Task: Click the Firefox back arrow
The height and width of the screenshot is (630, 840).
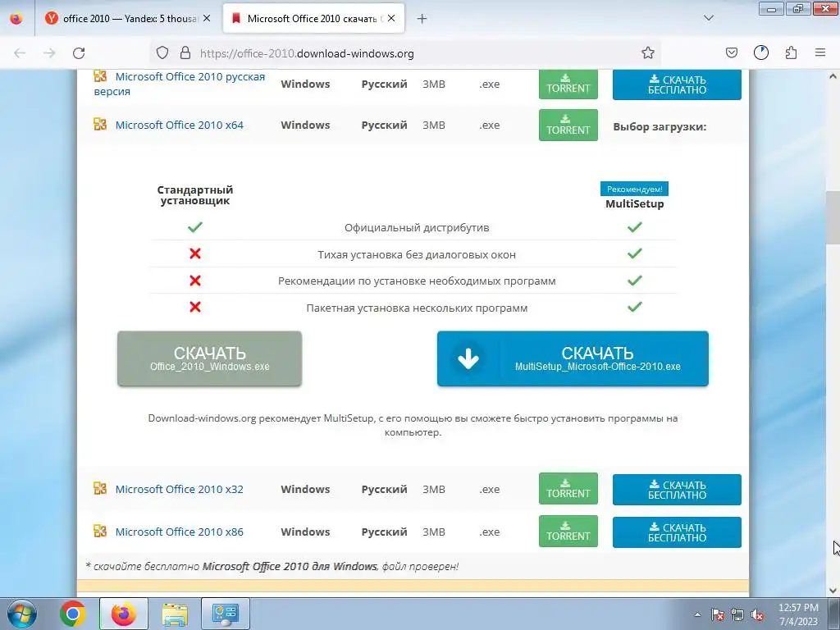Action: click(x=20, y=53)
